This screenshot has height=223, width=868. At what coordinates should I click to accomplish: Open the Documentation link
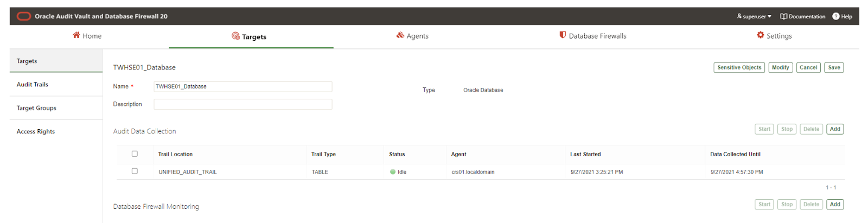click(803, 16)
